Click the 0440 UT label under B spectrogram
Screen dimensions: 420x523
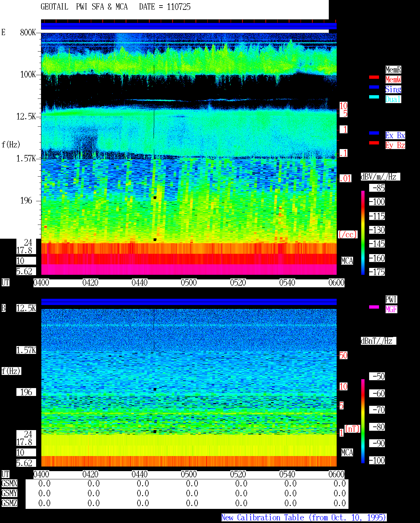point(139,474)
